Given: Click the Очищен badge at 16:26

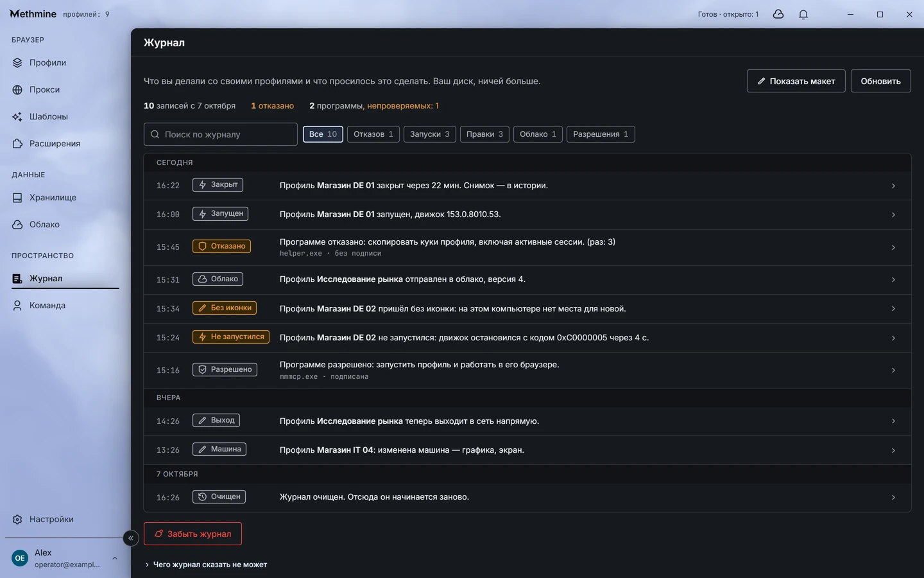Looking at the screenshot, I should coord(219,497).
